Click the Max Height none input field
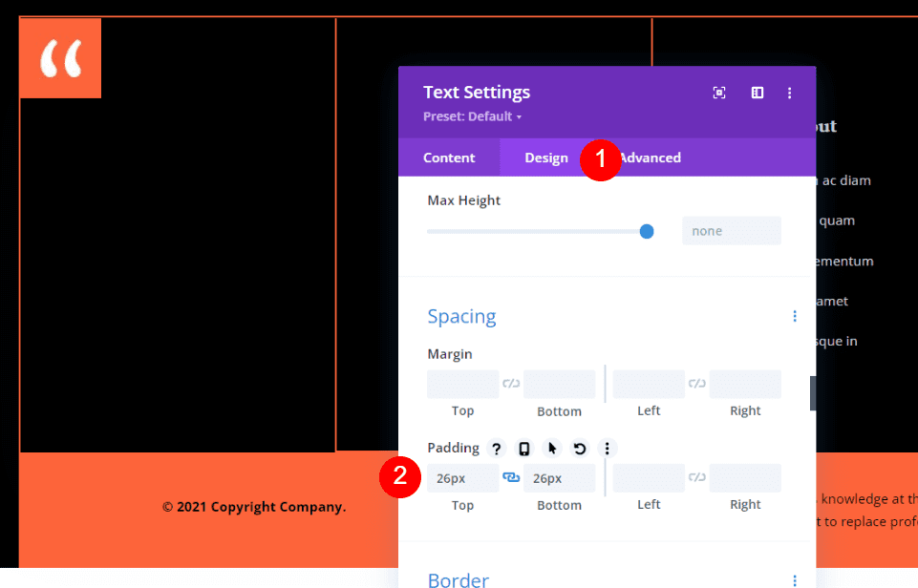Screen dimensions: 918x588 (732, 230)
